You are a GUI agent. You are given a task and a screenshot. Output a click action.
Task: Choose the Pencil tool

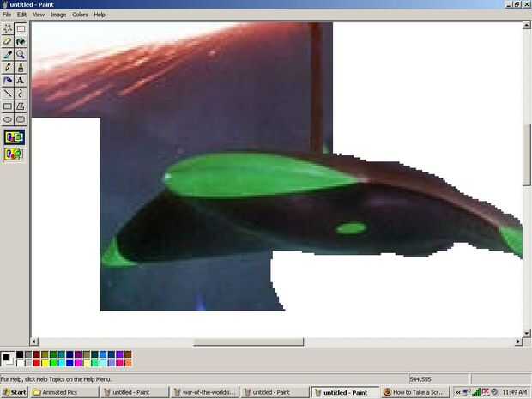[x=8, y=67]
